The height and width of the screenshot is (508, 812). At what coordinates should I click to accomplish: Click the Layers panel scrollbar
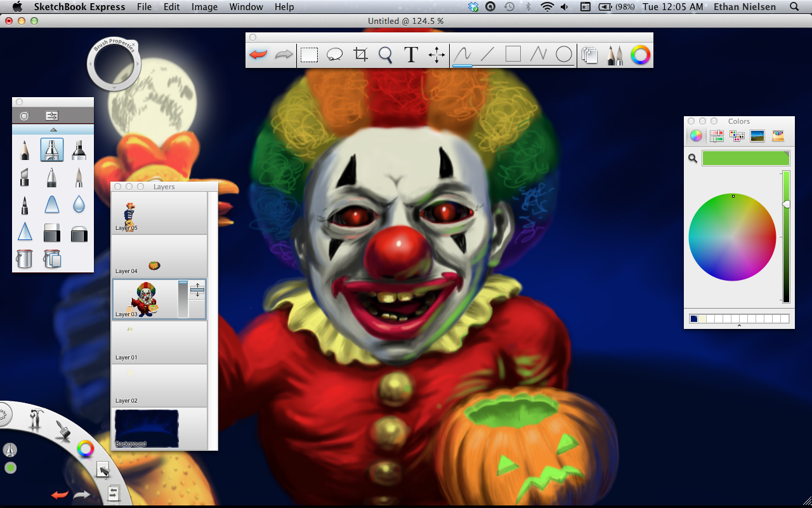[x=213, y=321]
